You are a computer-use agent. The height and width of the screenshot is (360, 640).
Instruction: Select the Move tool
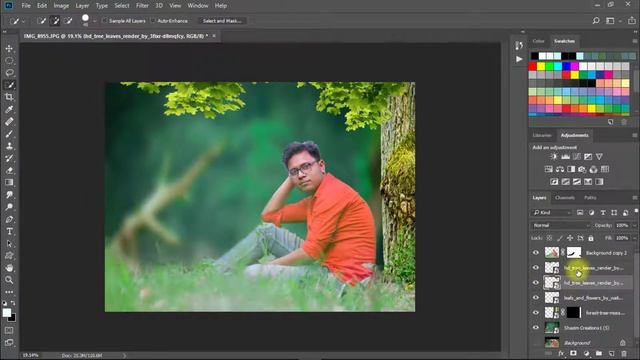[x=9, y=49]
